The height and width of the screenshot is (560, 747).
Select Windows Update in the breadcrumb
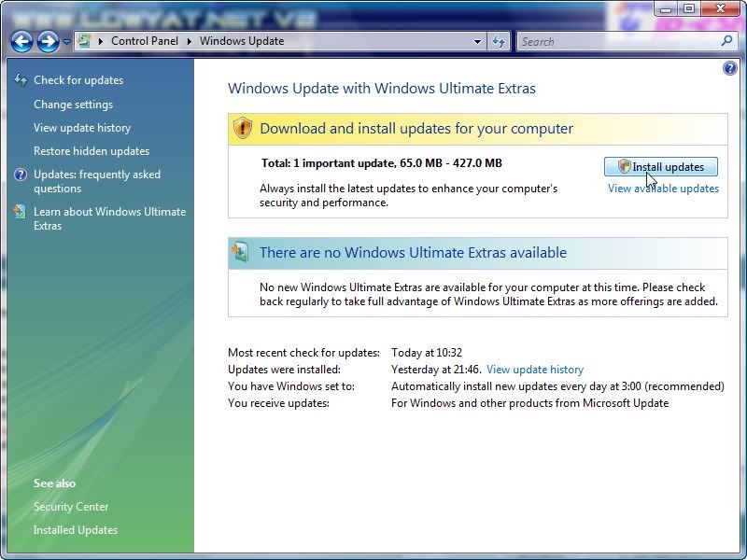242,41
